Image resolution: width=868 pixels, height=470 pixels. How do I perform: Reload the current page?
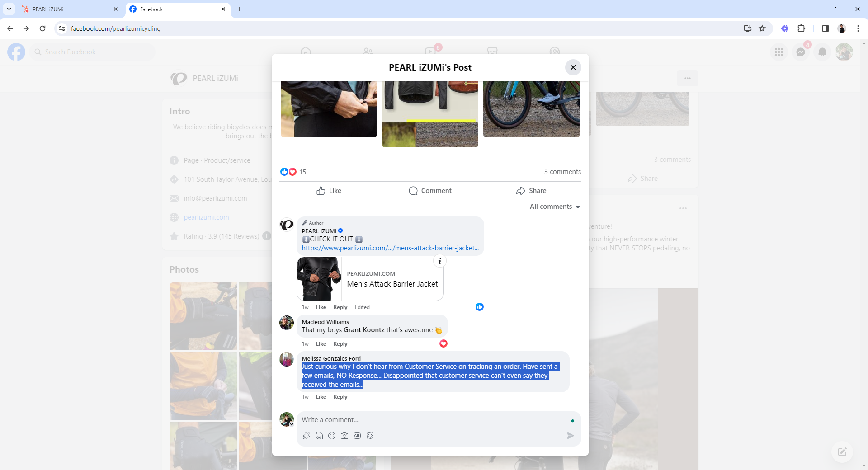coord(42,28)
